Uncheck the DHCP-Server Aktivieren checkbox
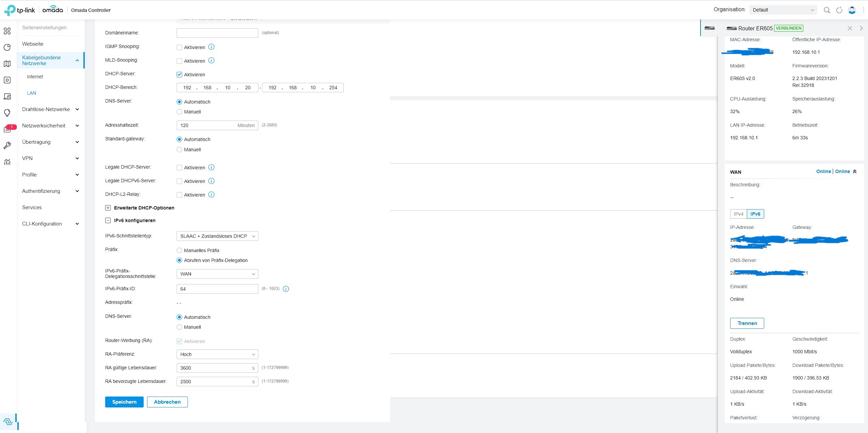Image resolution: width=868 pixels, height=433 pixels. 179,75
